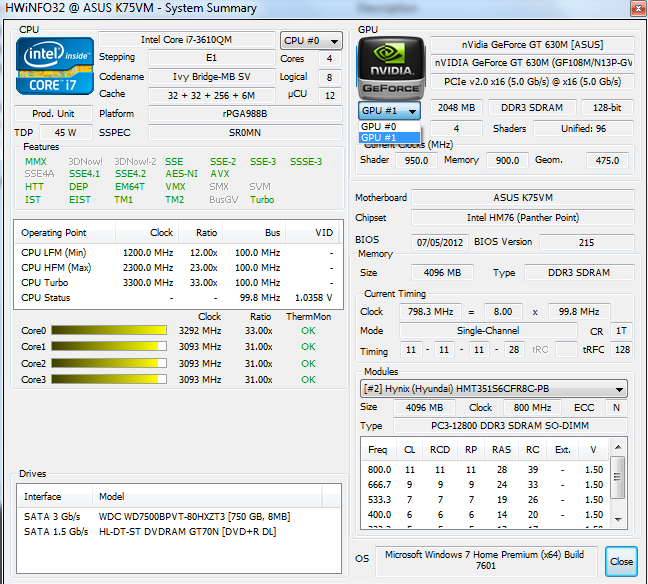The width and height of the screenshot is (648, 584).
Task: Click the NVIDIA GeForce logo
Action: coord(391,66)
